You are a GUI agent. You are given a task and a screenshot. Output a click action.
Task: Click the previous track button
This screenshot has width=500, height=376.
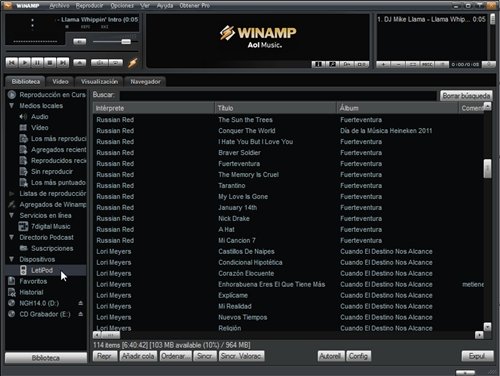(x=12, y=62)
